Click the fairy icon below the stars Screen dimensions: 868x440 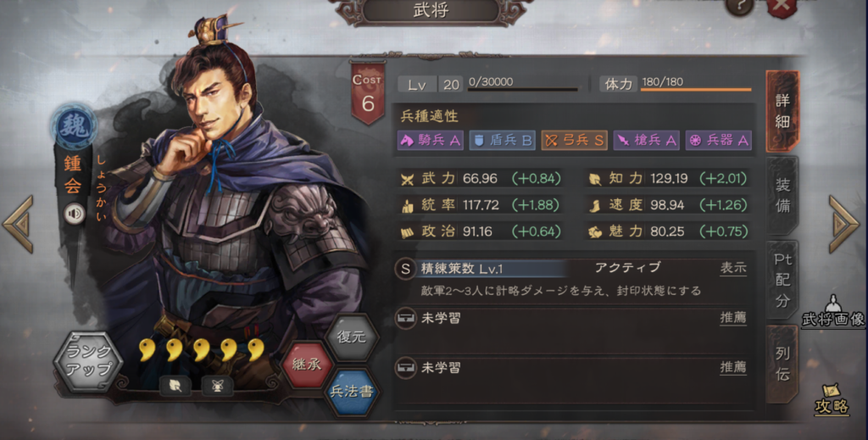click(x=217, y=386)
